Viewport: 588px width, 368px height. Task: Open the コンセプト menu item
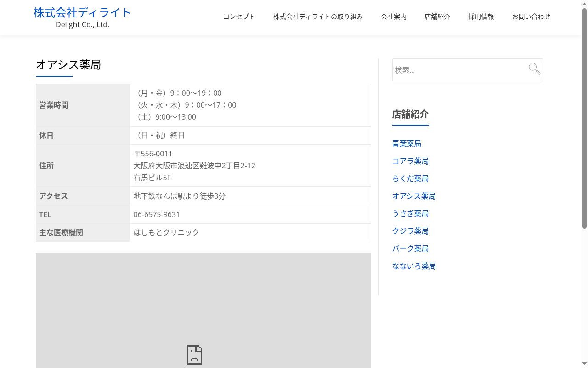(x=239, y=17)
